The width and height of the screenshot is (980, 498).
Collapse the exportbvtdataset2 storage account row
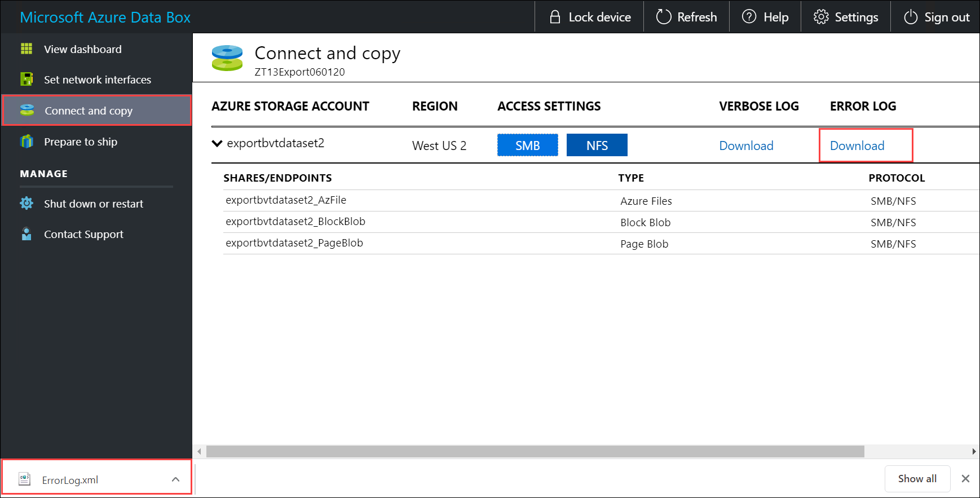point(217,143)
